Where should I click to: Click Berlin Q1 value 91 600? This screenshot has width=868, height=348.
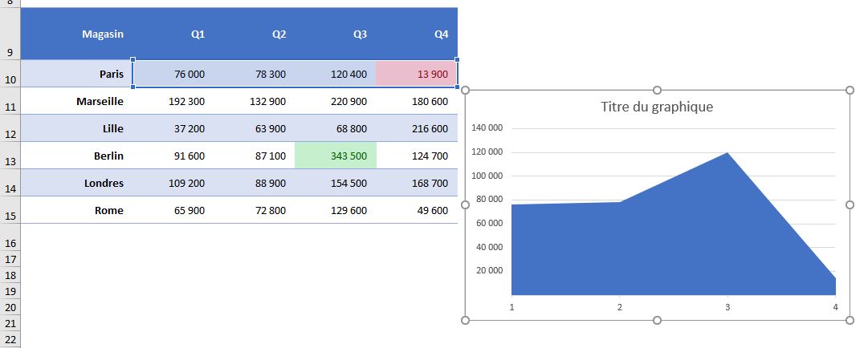(173, 156)
